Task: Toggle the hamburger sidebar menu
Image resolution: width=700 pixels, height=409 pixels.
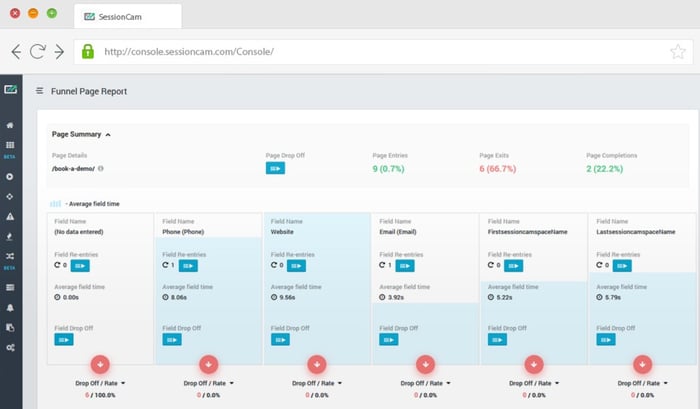Action: (x=39, y=91)
